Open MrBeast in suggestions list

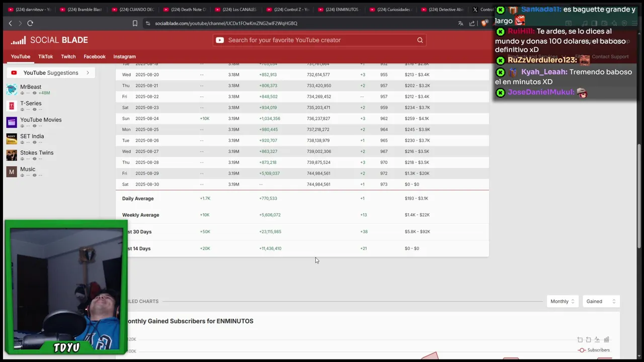(x=31, y=87)
